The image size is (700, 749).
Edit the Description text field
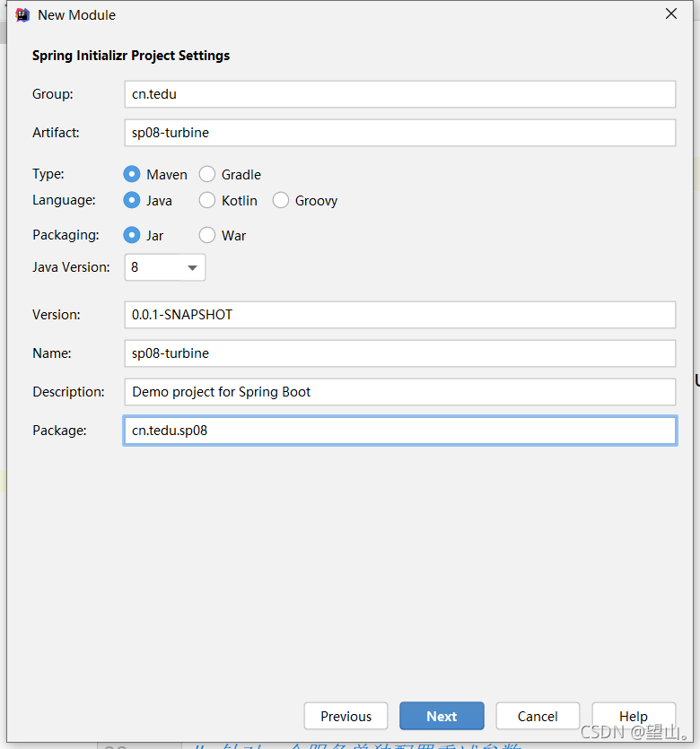[x=399, y=392]
